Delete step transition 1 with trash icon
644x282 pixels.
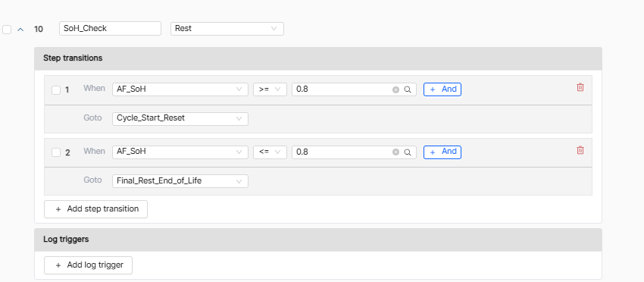tap(580, 87)
